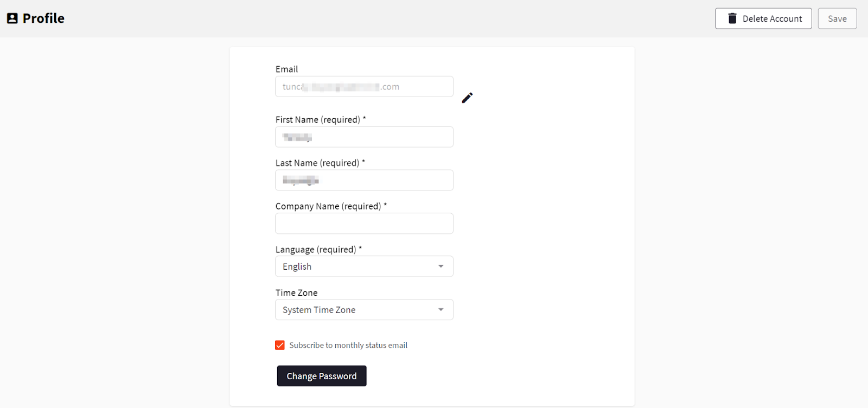Click the Time Zone label
The image size is (868, 408).
[296, 293]
